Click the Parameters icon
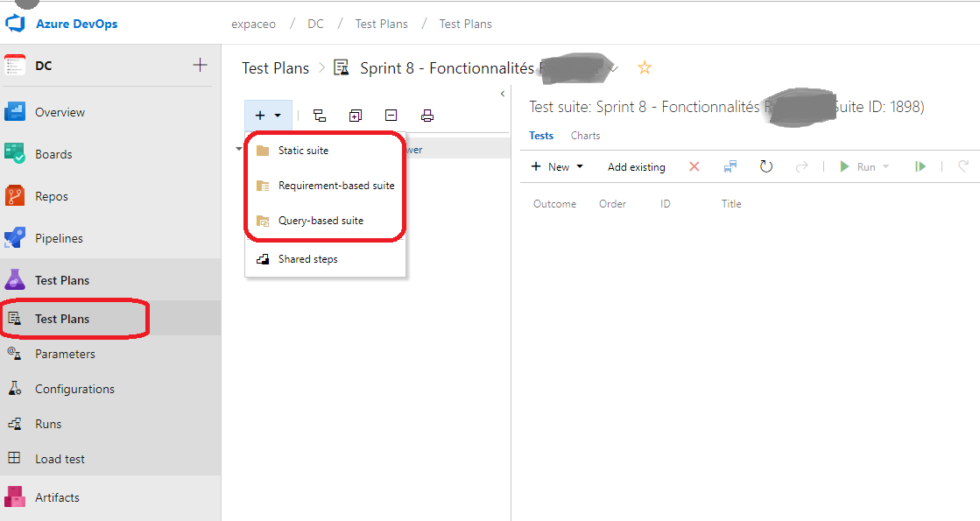This screenshot has height=521, width=980. coord(14,353)
